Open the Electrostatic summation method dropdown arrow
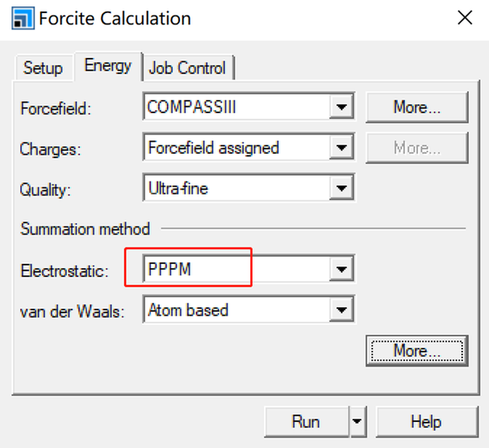The width and height of the screenshot is (489, 448). [342, 270]
